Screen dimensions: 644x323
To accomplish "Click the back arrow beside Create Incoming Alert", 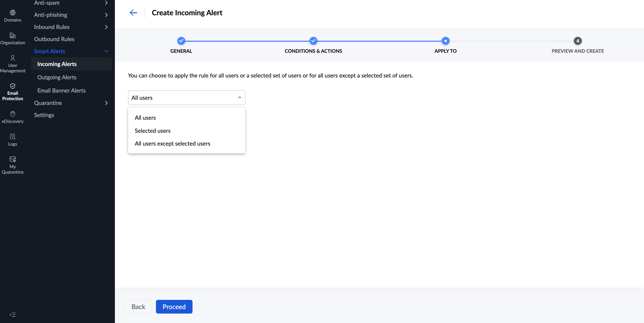I will click(x=133, y=13).
